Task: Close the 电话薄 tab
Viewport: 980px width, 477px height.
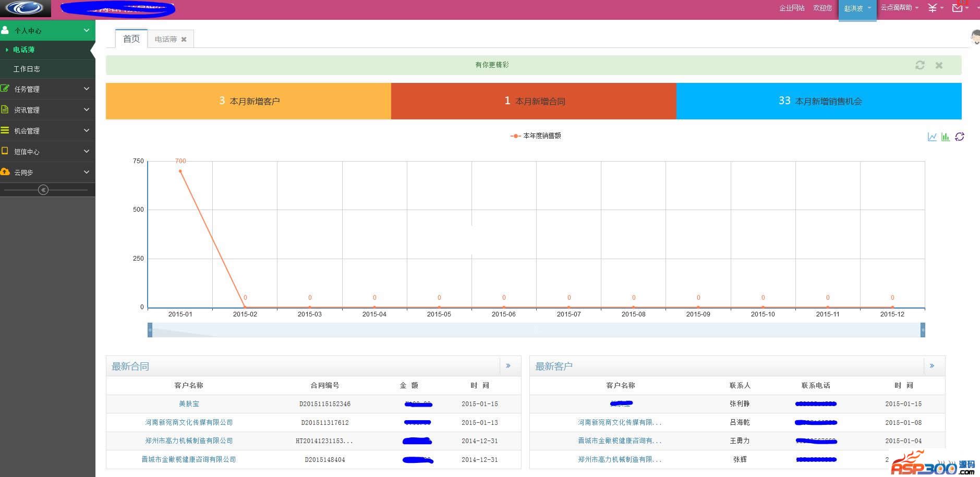Action: pos(184,40)
